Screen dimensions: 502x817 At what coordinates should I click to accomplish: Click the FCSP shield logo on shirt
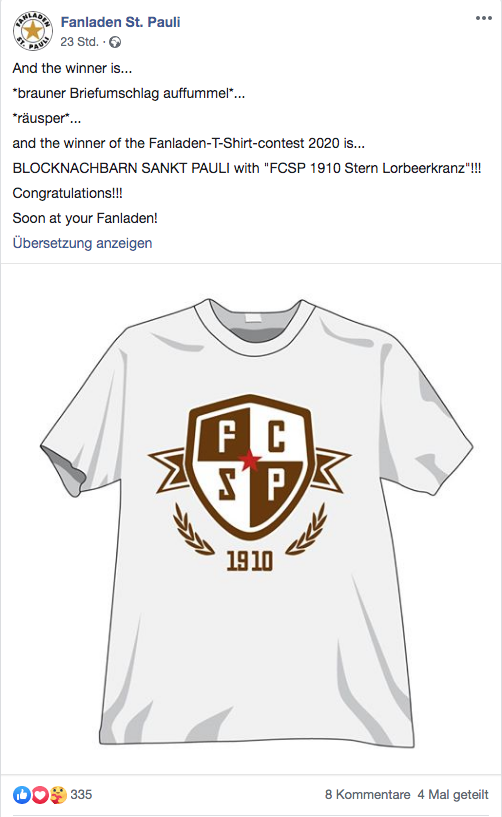[250, 466]
